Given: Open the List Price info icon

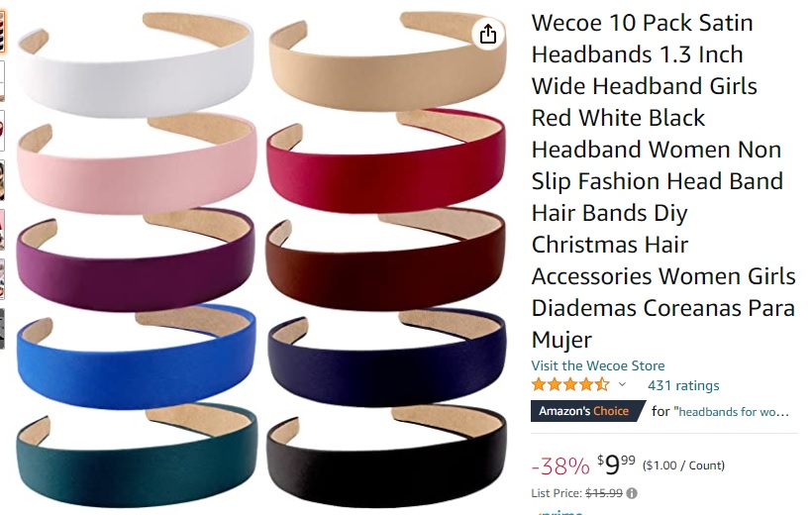Looking at the screenshot, I should 631,493.
